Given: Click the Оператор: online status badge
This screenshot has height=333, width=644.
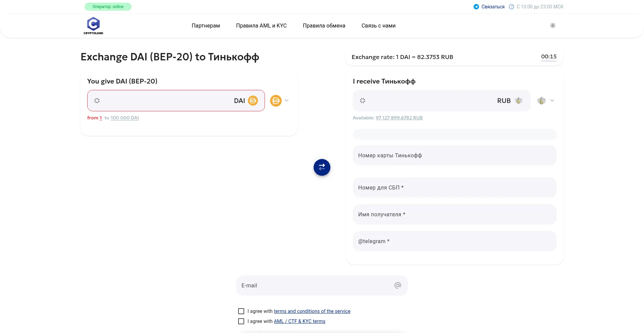Looking at the screenshot, I should [108, 7].
